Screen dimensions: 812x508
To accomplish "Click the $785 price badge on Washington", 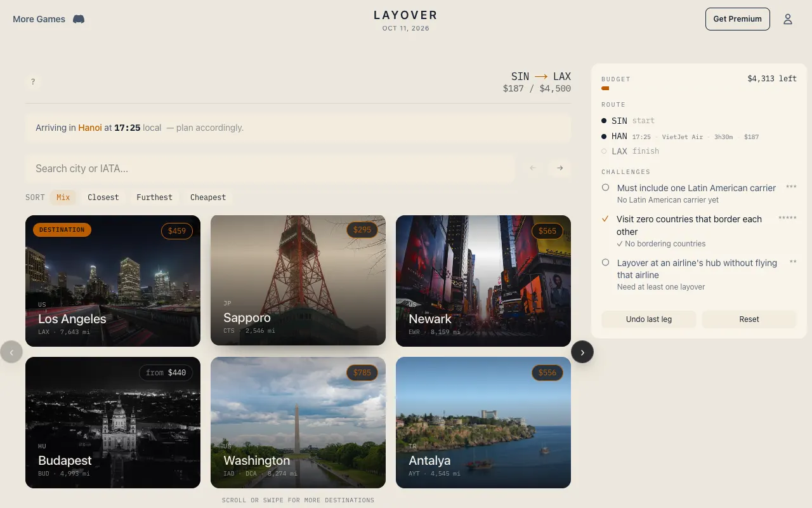I will coord(362,373).
